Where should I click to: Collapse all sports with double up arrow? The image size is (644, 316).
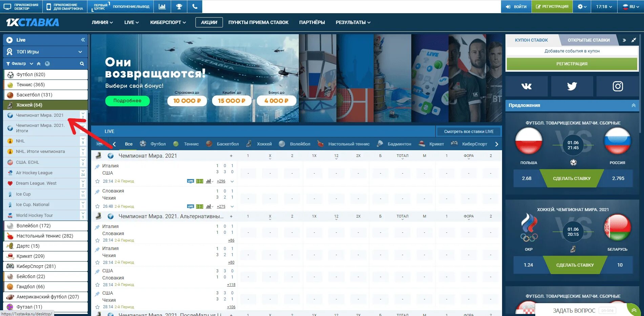(x=39, y=64)
